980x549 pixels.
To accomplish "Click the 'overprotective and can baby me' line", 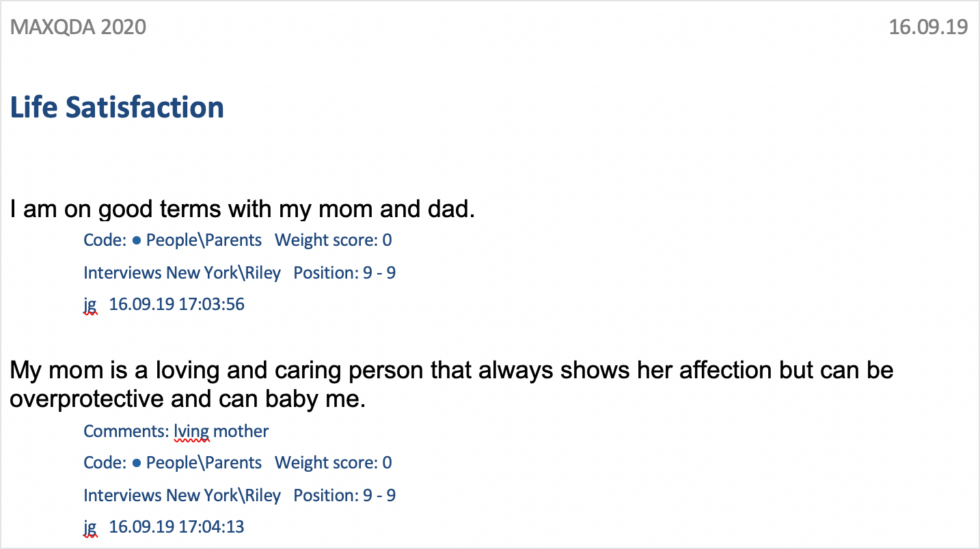I will click(x=188, y=399).
